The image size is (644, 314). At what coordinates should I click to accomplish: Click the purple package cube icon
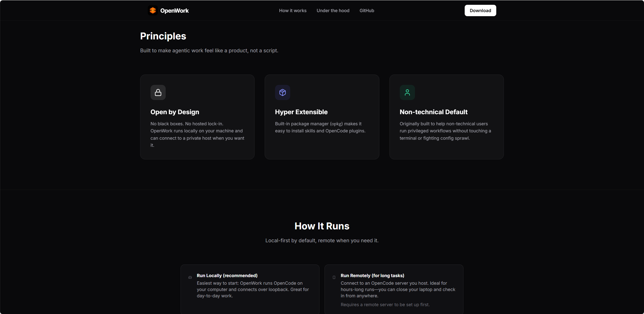click(283, 92)
